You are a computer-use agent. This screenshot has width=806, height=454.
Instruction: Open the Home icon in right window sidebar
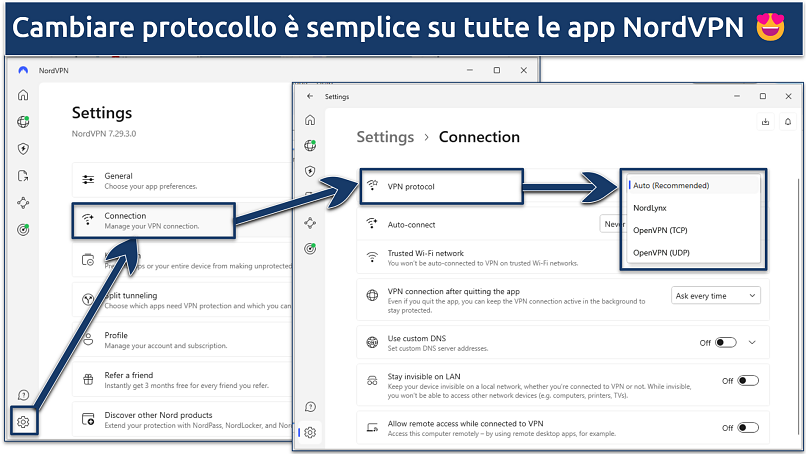coord(310,120)
